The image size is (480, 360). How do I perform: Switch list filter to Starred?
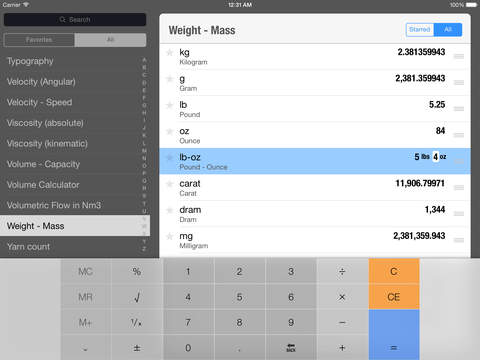coord(420,30)
